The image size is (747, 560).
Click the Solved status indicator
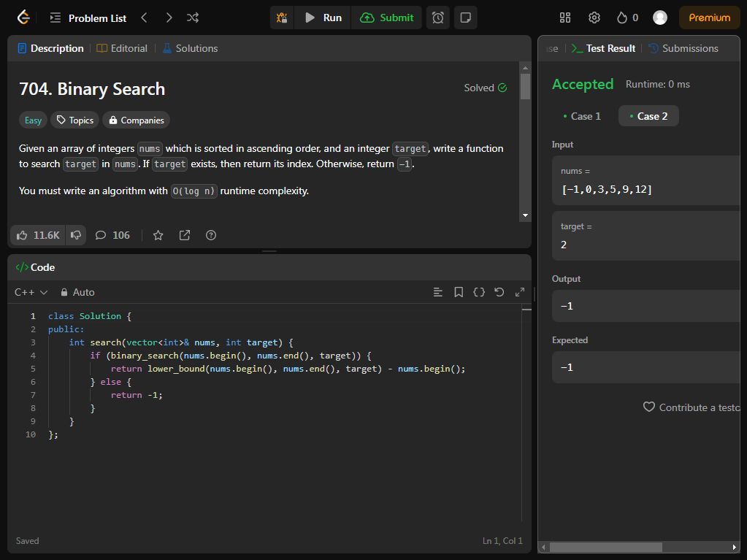(486, 88)
